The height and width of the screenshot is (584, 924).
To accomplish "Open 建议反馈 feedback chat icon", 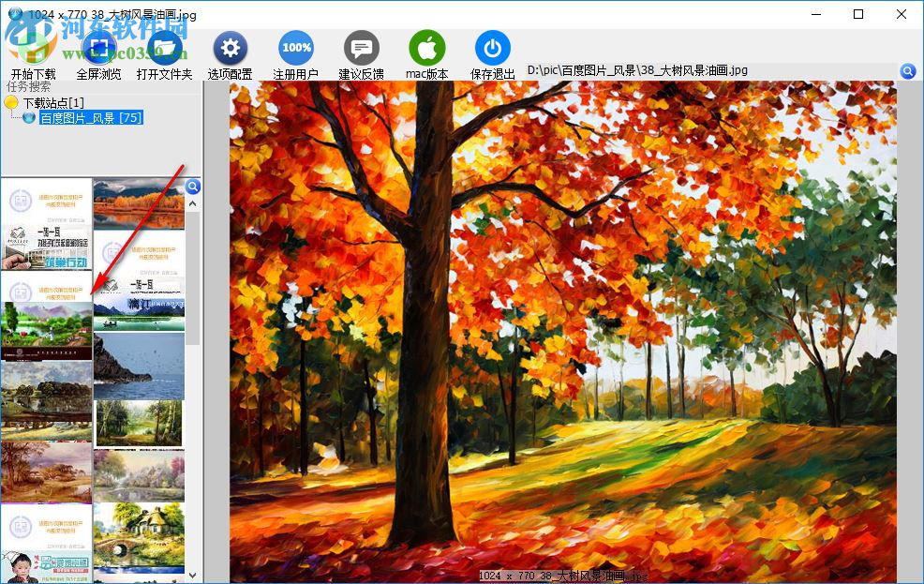I will click(361, 48).
